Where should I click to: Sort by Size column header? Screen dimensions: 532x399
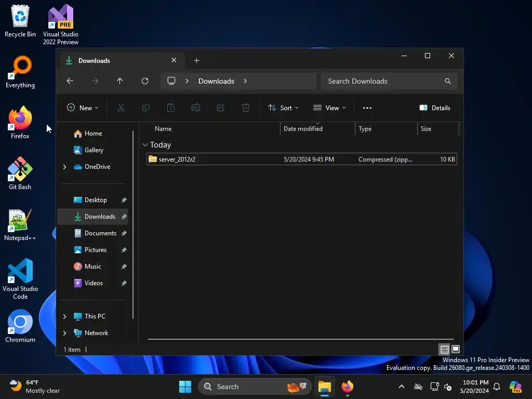[438, 129]
